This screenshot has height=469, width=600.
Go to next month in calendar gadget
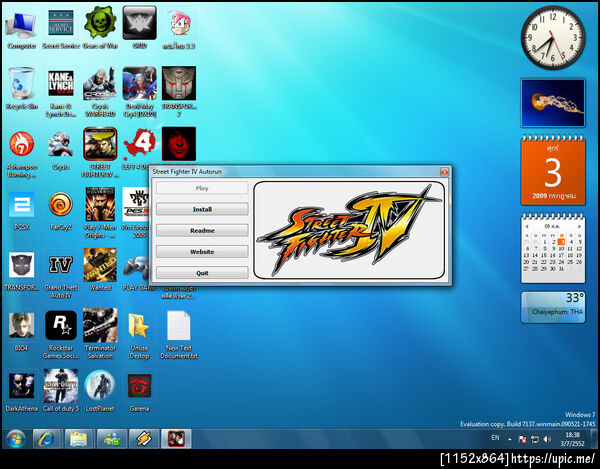click(x=579, y=226)
